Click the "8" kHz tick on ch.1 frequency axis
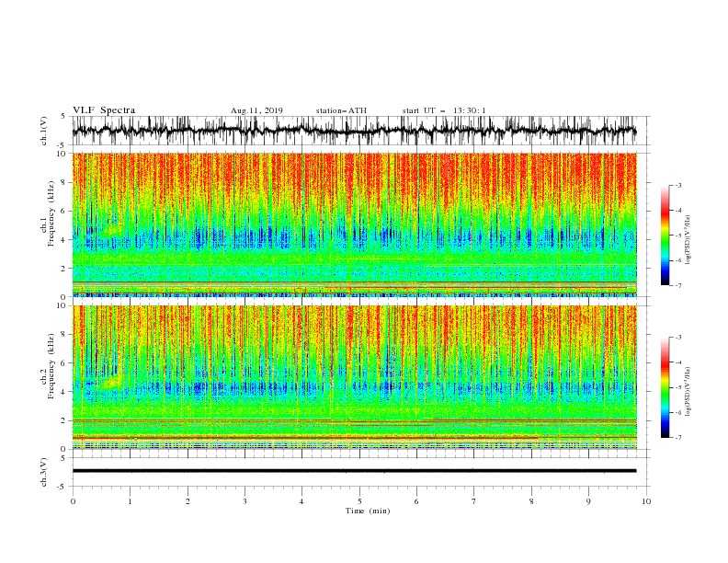Viewport: 728px width, 563px height. click(x=64, y=182)
